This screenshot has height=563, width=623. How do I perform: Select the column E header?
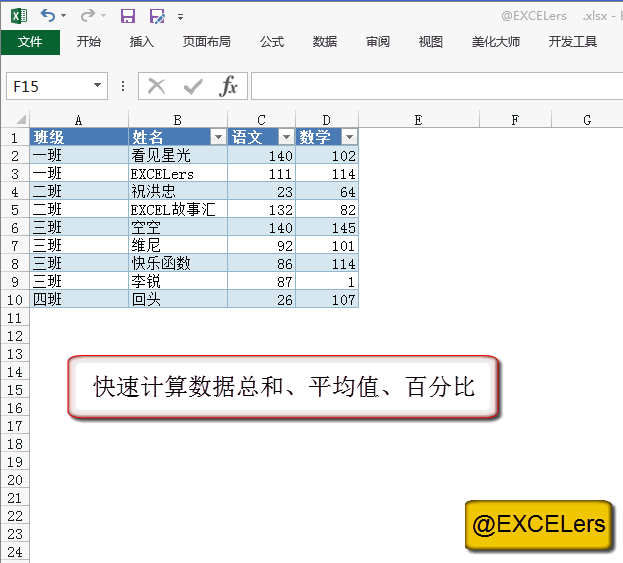[x=418, y=120]
